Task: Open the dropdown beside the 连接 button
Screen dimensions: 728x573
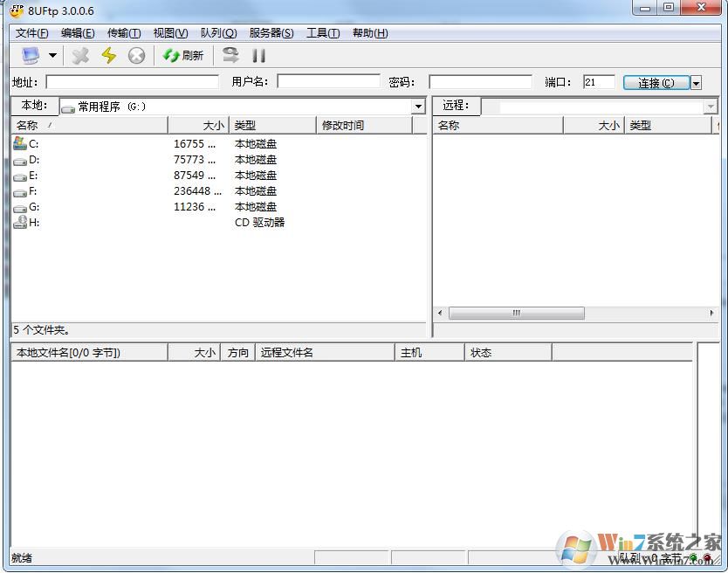Action: [696, 82]
